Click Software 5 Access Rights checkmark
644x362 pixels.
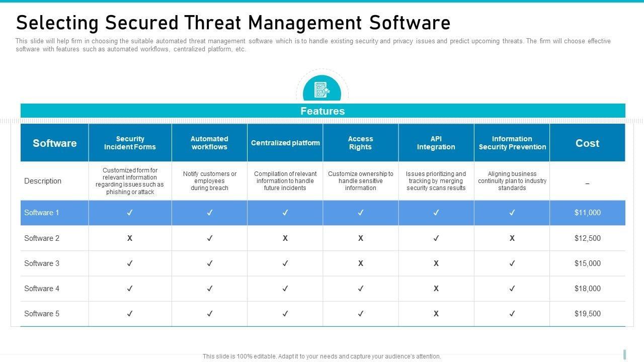pos(361,314)
